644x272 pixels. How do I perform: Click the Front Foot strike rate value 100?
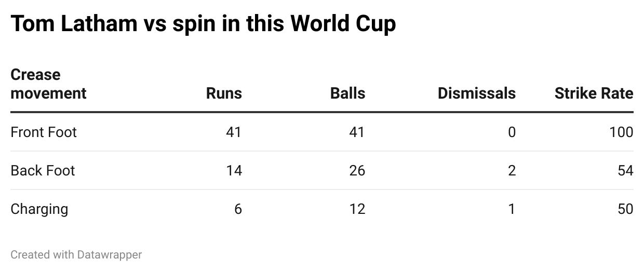pyautogui.click(x=621, y=132)
